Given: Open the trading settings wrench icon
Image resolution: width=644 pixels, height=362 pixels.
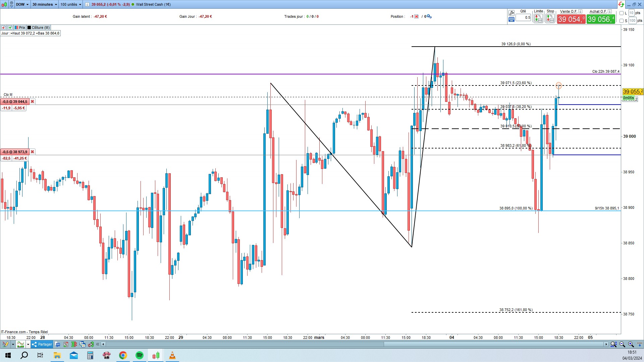Looking at the screenshot, I should [x=511, y=13].
